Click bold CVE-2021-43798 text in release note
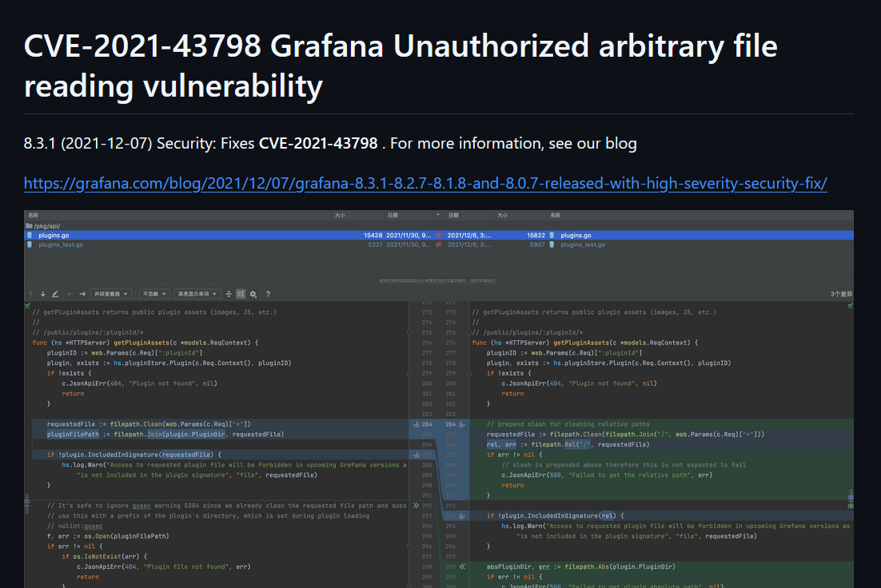This screenshot has width=881, height=588. 318,143
